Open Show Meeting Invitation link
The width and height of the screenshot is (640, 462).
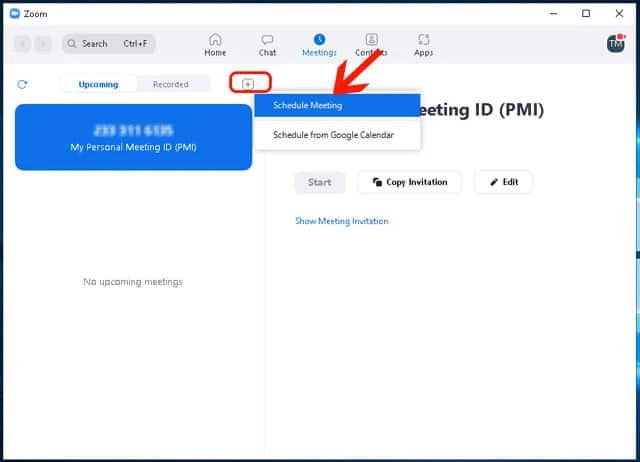click(x=342, y=221)
